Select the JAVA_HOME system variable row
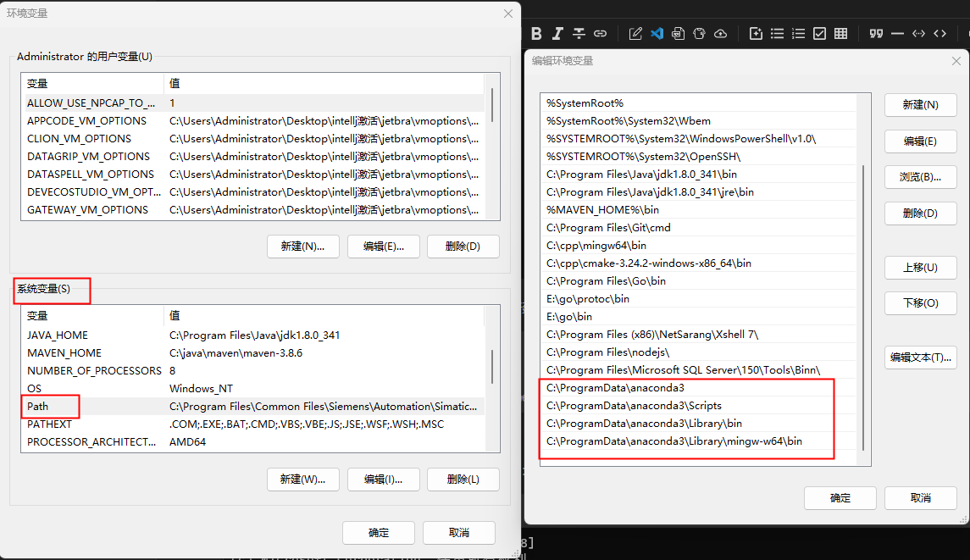This screenshot has height=560, width=970. pyautogui.click(x=253, y=335)
